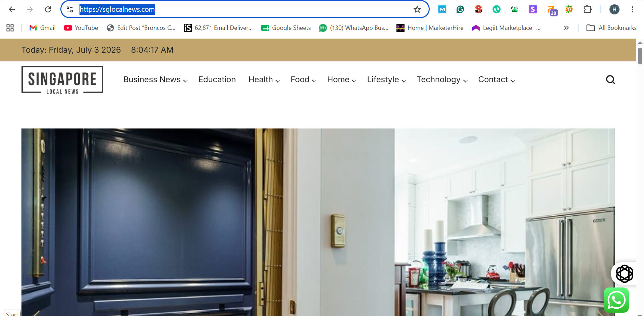Open the Chrome three-dot menu

tap(632, 9)
